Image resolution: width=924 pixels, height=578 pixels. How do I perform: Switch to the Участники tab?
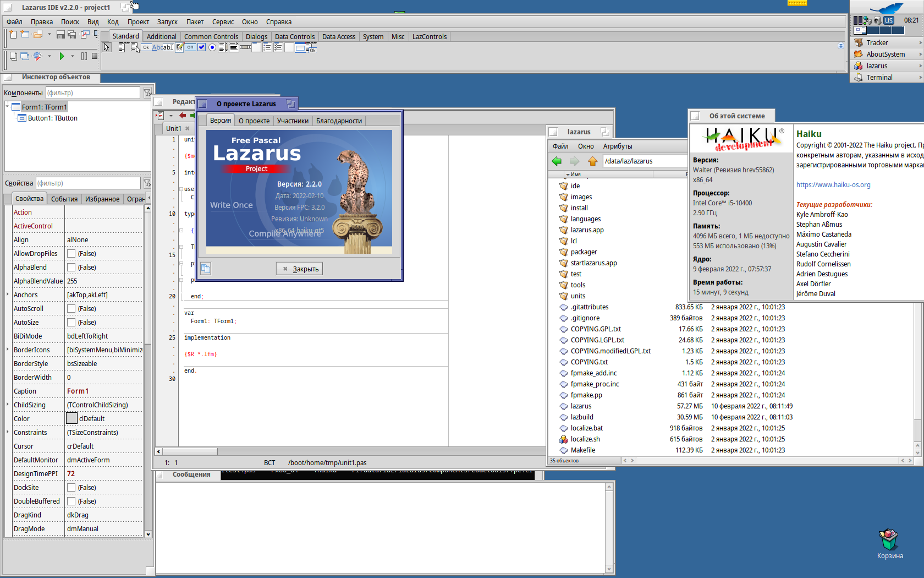pyautogui.click(x=293, y=121)
